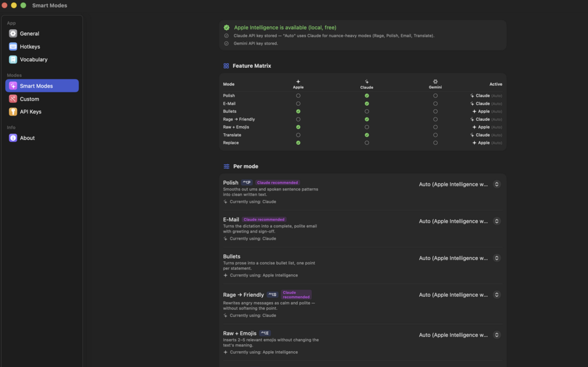The width and height of the screenshot is (588, 367).
Task: Click the API Keys key icon
Action: (13, 112)
